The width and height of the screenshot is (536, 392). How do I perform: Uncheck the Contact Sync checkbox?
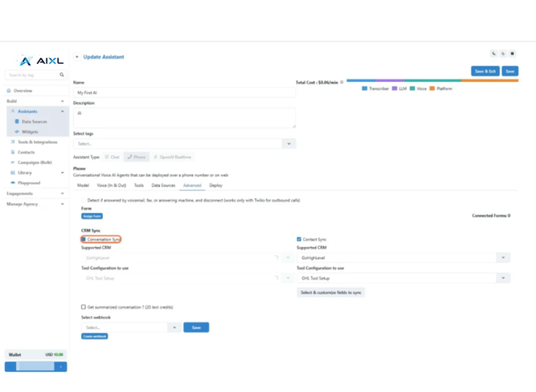coord(299,239)
